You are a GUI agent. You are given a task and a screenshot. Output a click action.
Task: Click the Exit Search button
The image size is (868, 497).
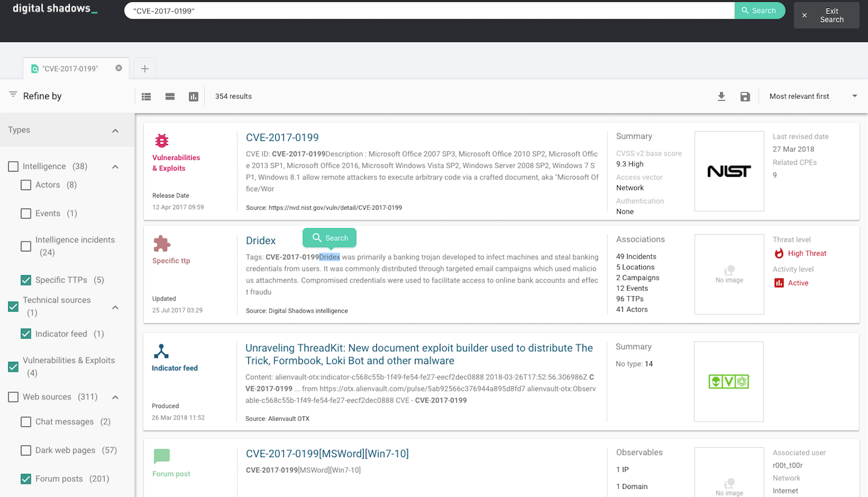click(826, 15)
